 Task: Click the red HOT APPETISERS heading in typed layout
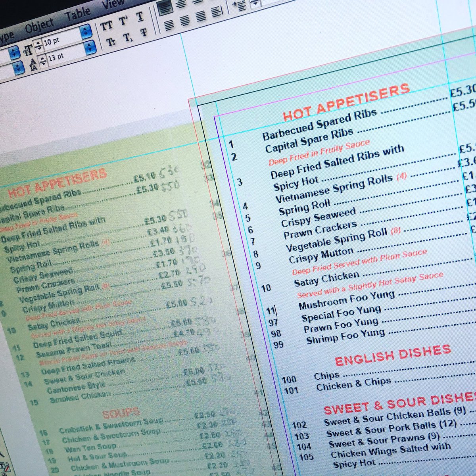(x=346, y=102)
